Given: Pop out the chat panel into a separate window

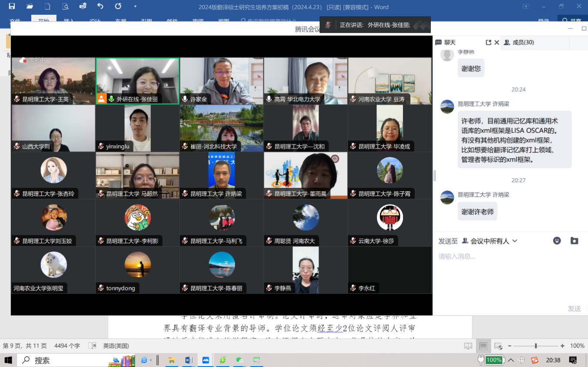Looking at the screenshot, I should 488,43.
